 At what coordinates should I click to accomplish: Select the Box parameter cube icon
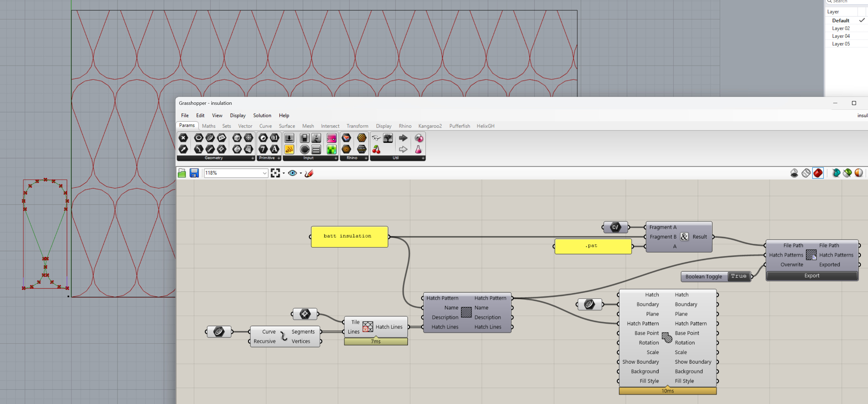click(x=237, y=138)
